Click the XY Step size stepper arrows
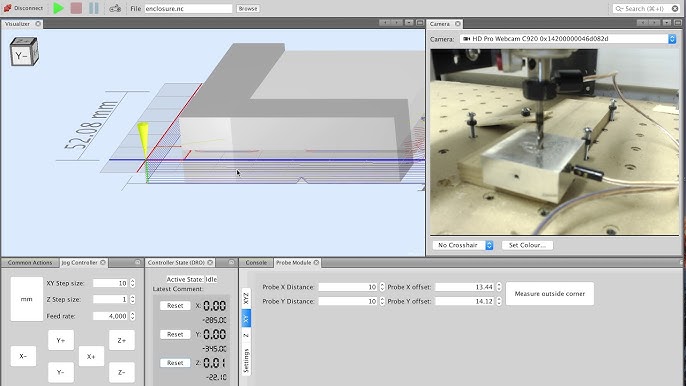 click(133, 283)
